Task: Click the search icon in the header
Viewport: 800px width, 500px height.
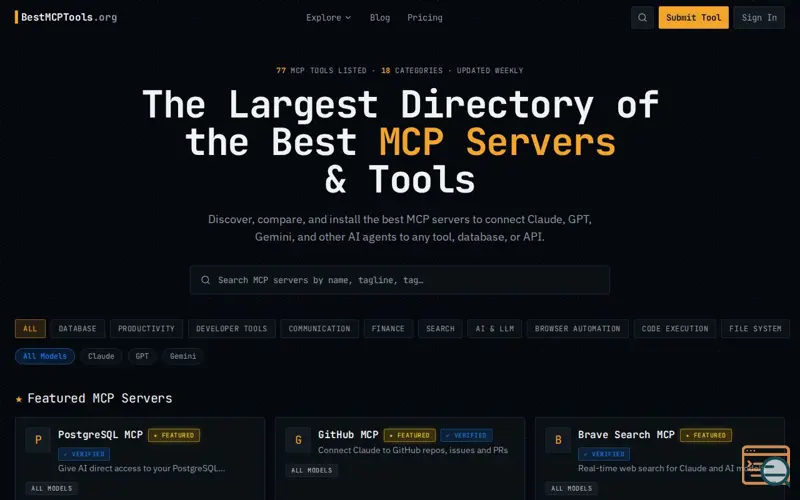Action: tap(642, 17)
